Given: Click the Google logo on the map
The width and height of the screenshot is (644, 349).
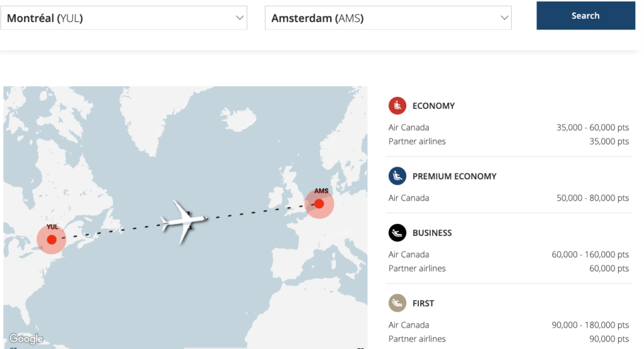Looking at the screenshot, I should pos(26,339).
